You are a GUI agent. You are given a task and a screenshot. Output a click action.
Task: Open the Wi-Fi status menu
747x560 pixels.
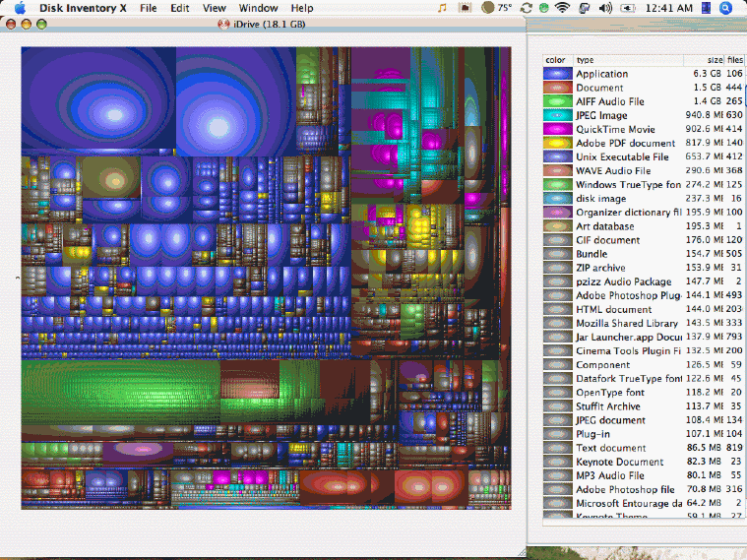click(x=563, y=8)
